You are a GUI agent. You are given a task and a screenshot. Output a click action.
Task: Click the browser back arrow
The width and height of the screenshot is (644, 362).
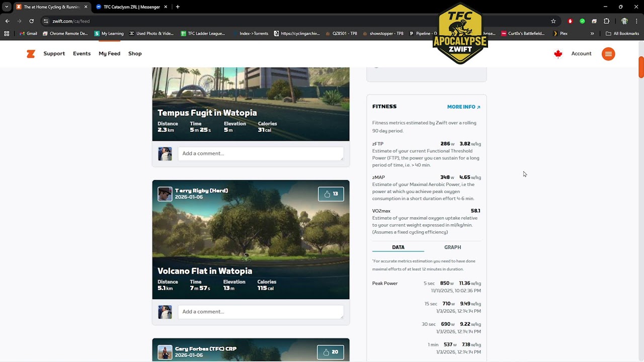click(7, 21)
